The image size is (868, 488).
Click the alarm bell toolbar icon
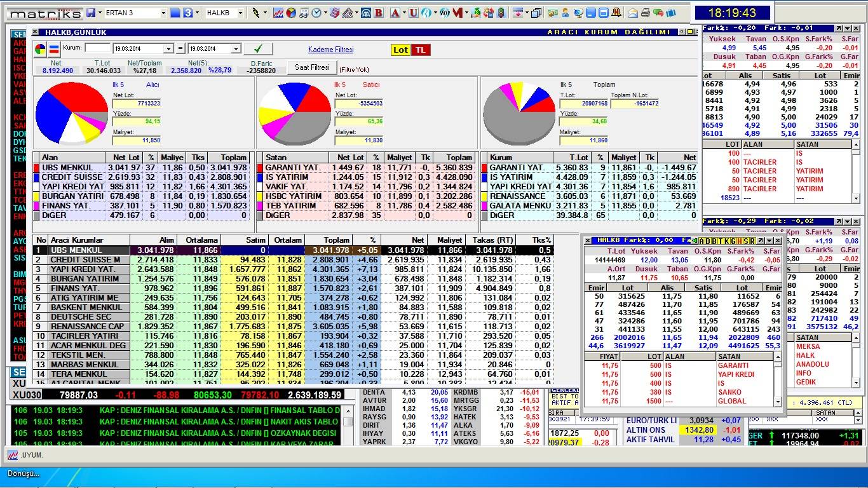click(617, 13)
